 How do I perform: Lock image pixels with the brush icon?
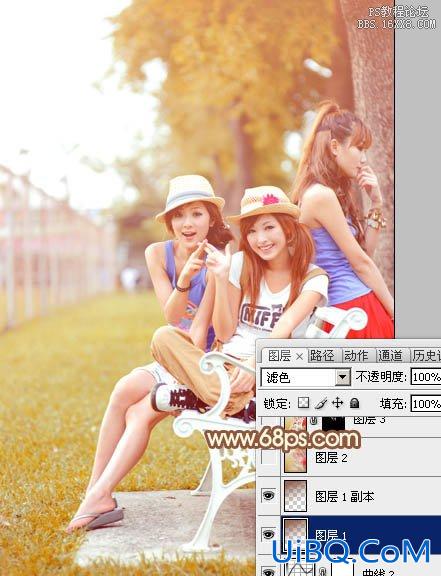(x=321, y=403)
